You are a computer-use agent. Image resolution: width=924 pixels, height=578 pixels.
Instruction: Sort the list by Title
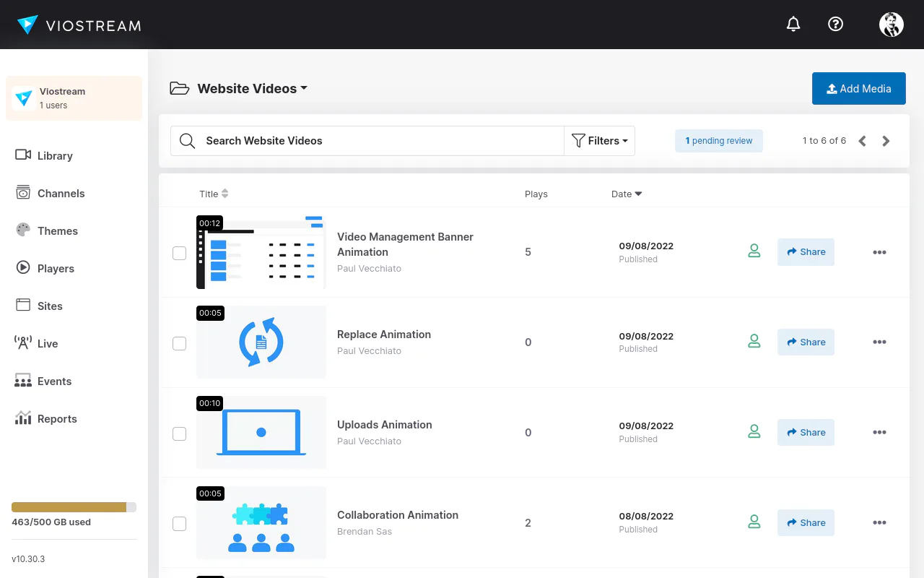point(214,194)
